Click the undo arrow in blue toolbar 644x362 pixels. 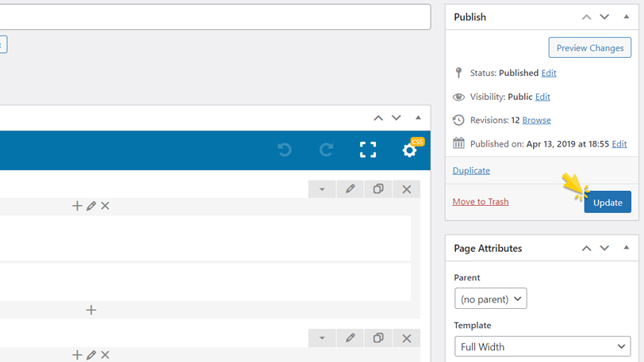click(285, 150)
